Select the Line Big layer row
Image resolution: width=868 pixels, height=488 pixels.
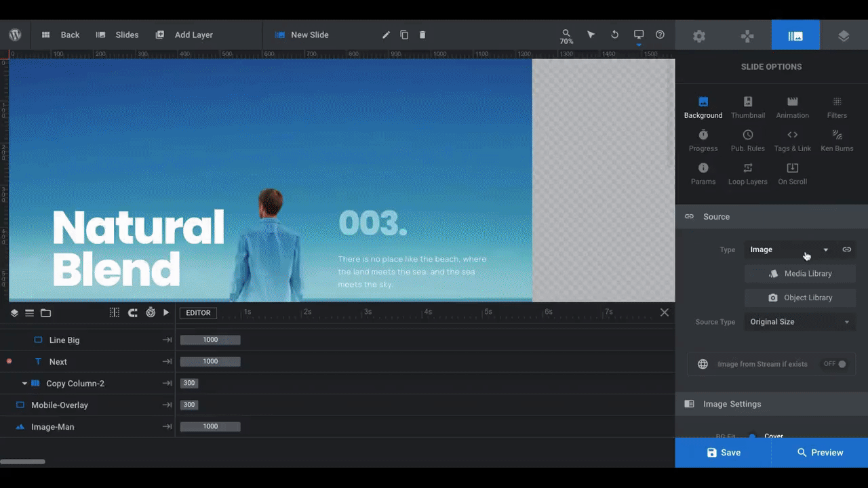87,340
